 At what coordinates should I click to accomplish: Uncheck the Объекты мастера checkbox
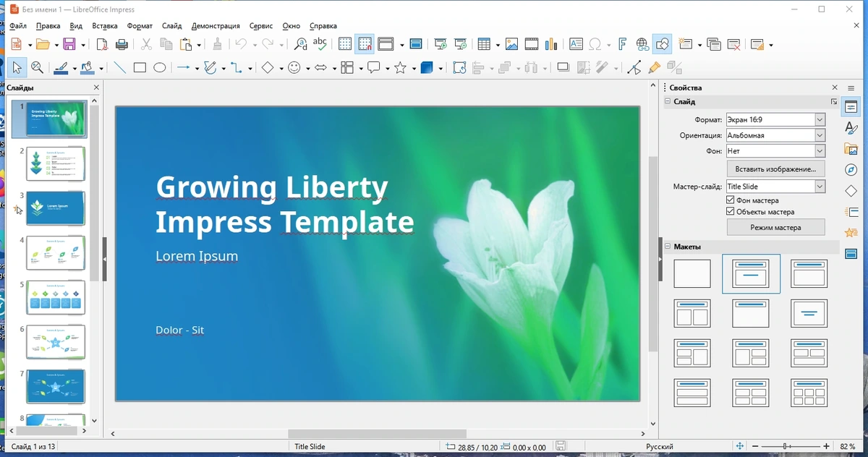[731, 212]
